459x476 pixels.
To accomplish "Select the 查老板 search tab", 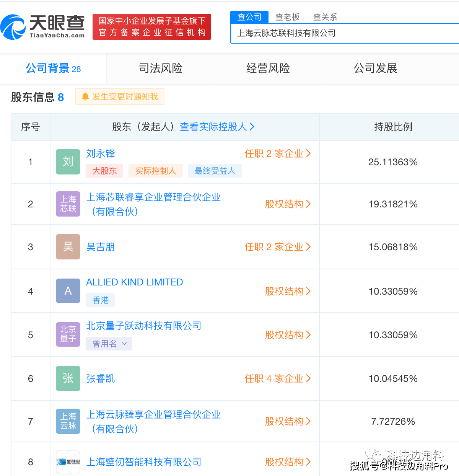I will click(287, 17).
